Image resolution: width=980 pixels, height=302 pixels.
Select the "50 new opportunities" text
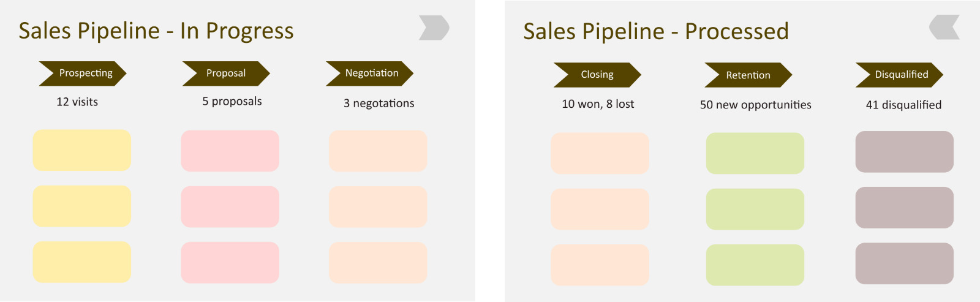coord(755,105)
